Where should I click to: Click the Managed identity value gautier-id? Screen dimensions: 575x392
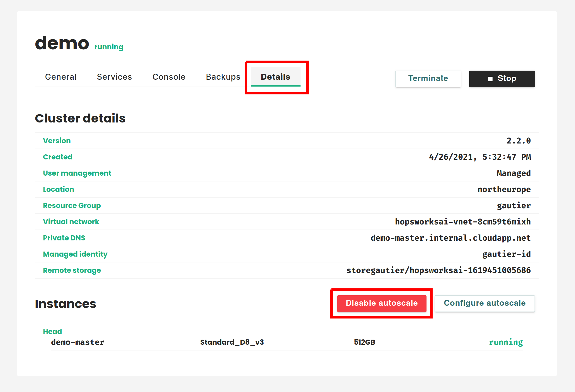click(506, 254)
